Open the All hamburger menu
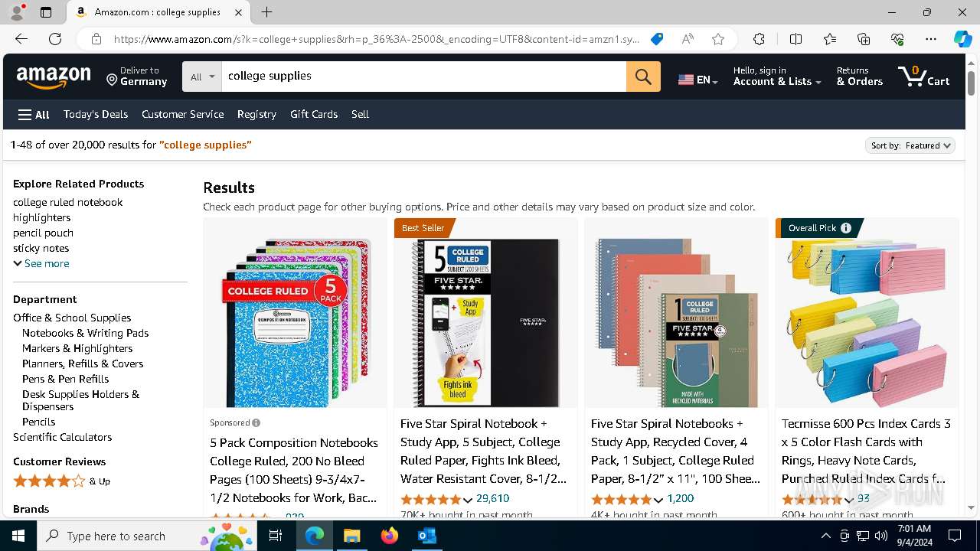The image size is (980, 551). click(x=34, y=114)
